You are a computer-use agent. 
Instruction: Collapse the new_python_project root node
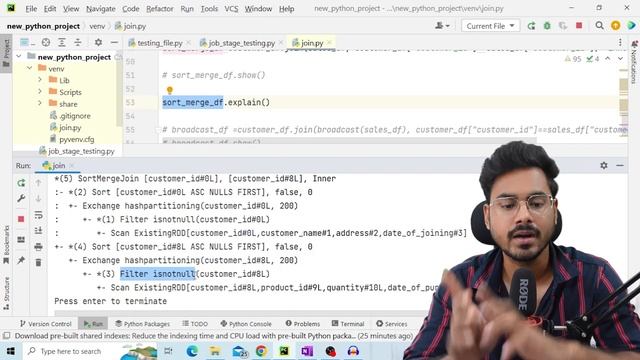point(19,56)
